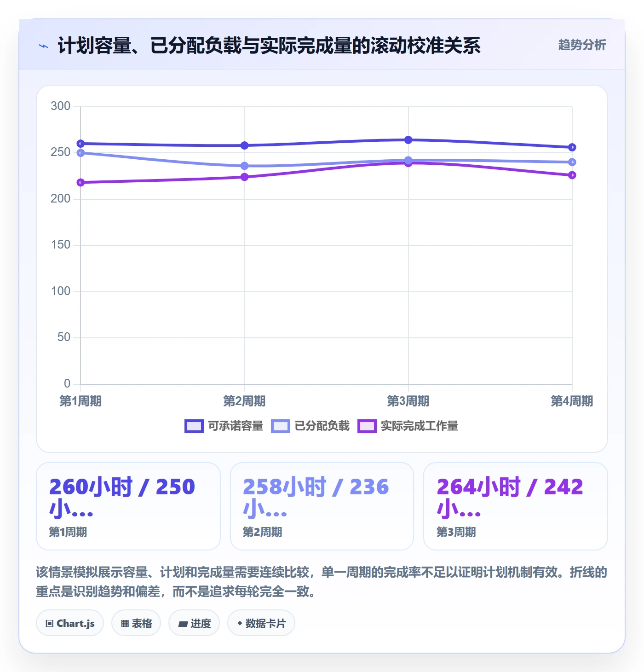Click the icon in the 进度 tag

[x=183, y=624]
